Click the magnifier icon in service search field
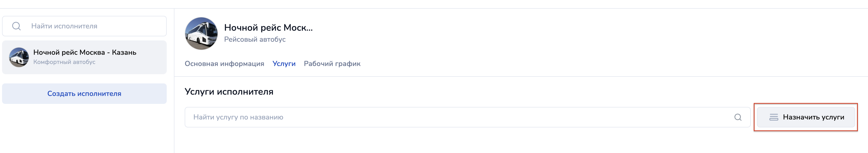The image size is (868, 153). (738, 117)
